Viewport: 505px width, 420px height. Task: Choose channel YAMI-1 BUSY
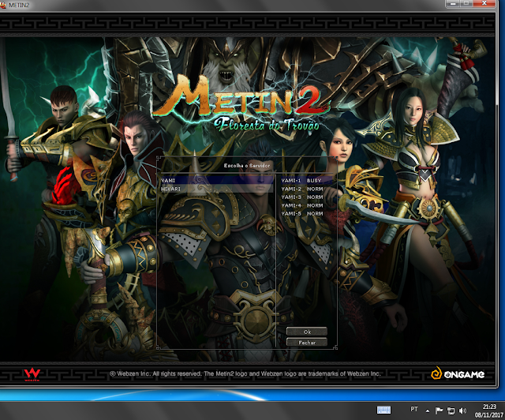click(x=306, y=181)
